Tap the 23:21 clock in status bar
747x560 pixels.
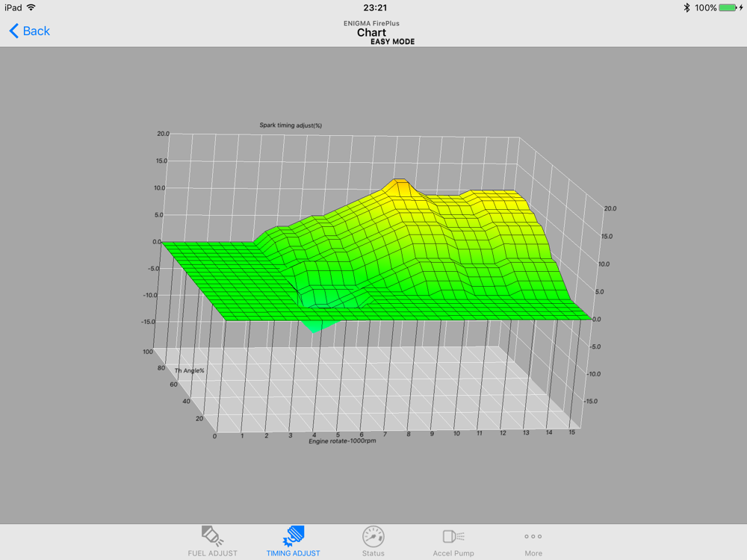pyautogui.click(x=375, y=7)
